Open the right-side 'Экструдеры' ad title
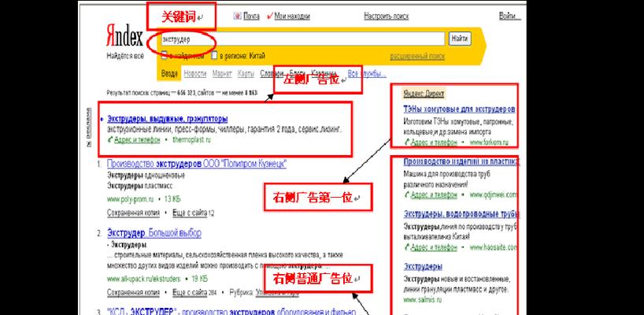The width and height of the screenshot is (644, 315). (423, 266)
